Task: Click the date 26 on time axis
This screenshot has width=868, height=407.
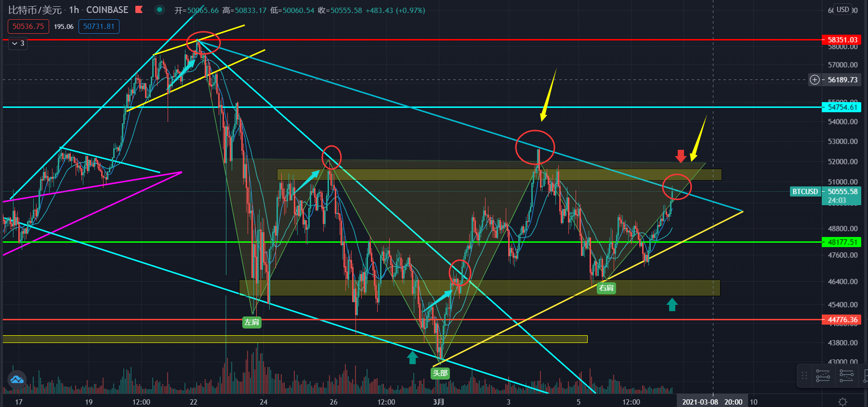Action: pos(333,402)
